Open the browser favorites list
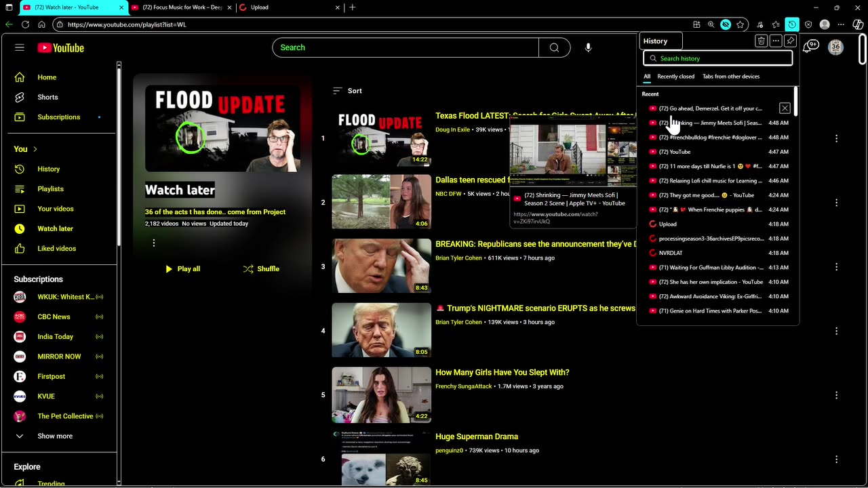Image resolution: width=868 pixels, height=488 pixels. click(776, 24)
